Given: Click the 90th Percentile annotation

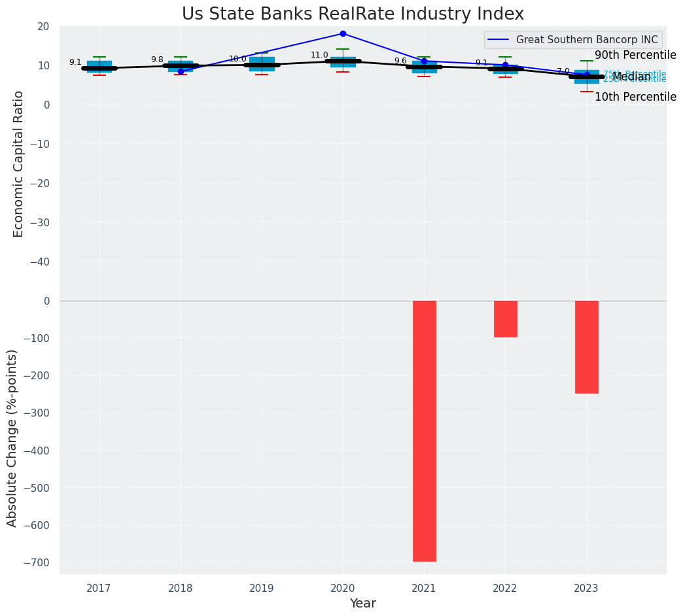Looking at the screenshot, I should 635,55.
